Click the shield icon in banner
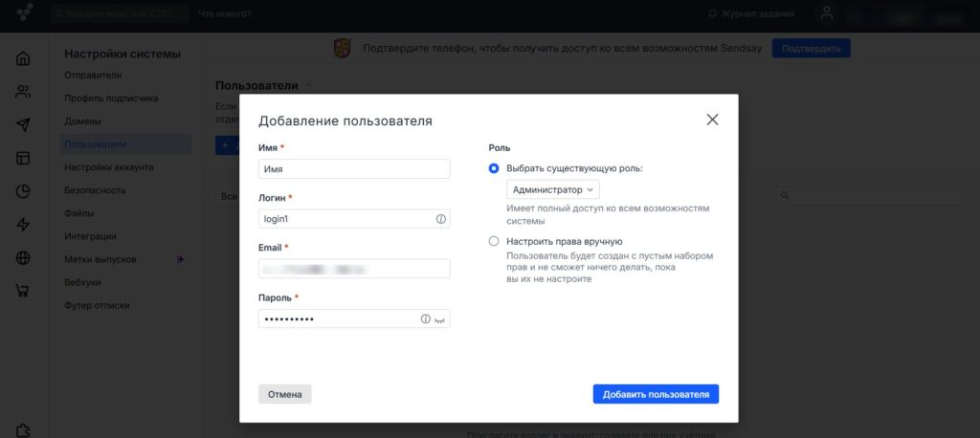 point(342,48)
